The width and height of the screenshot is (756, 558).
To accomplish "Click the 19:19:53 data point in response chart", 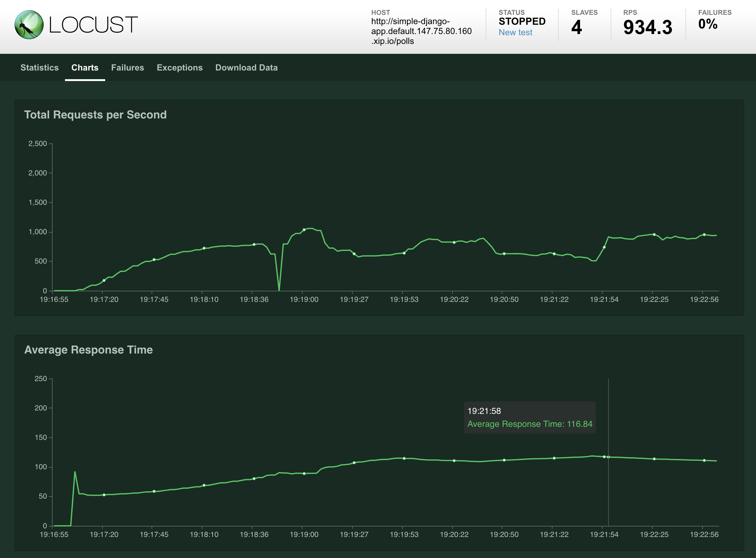I will click(x=404, y=458).
